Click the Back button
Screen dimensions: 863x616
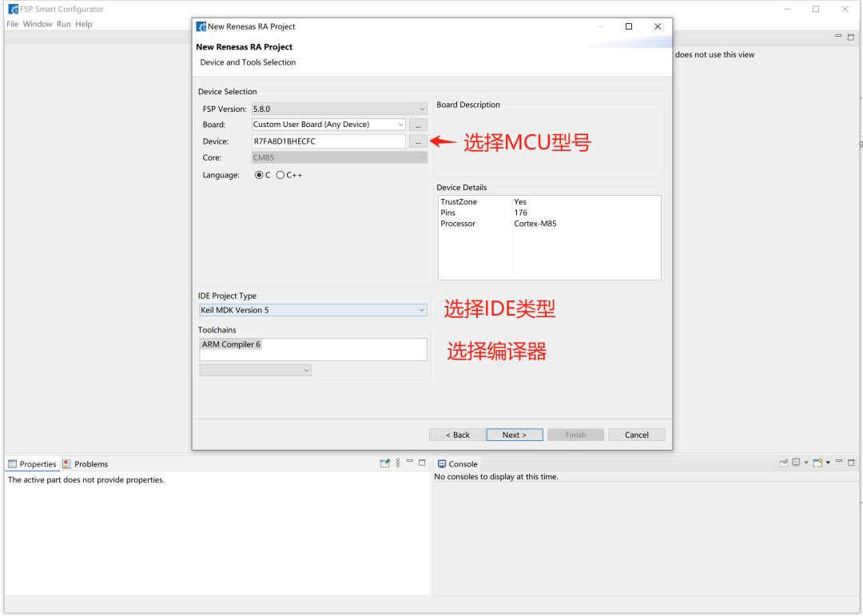(457, 435)
